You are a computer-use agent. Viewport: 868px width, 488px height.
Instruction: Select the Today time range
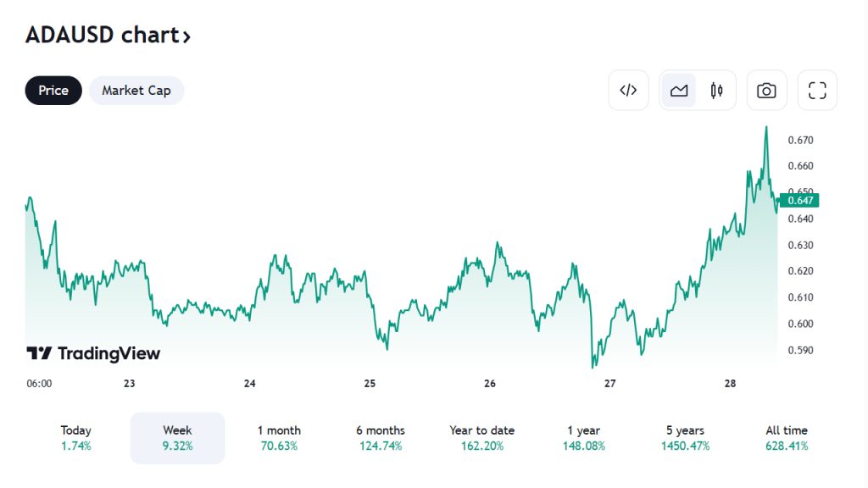76,438
